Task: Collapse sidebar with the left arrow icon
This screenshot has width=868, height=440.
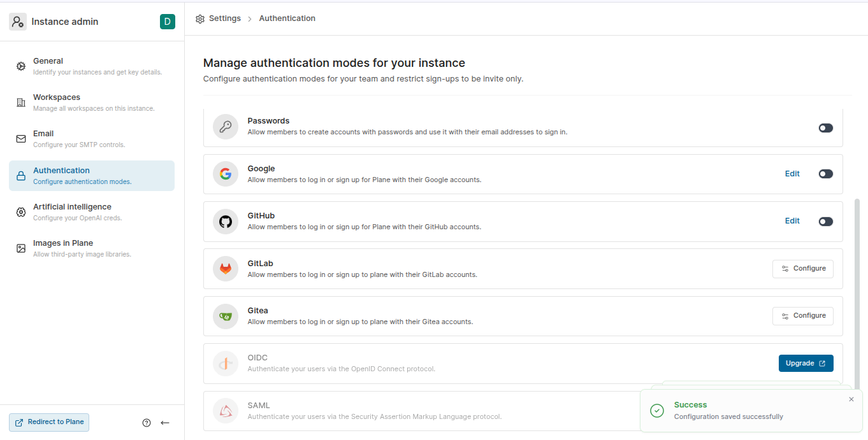Action: click(x=165, y=423)
